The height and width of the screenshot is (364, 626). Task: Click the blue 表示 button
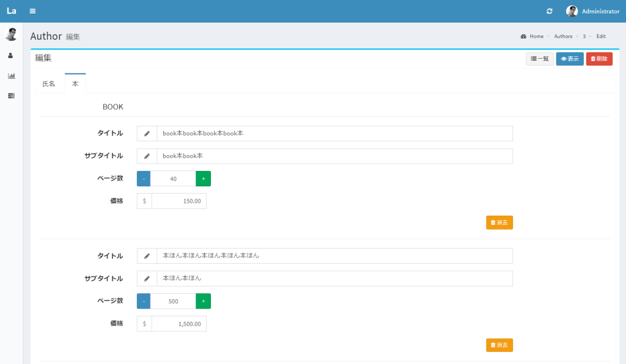569,59
